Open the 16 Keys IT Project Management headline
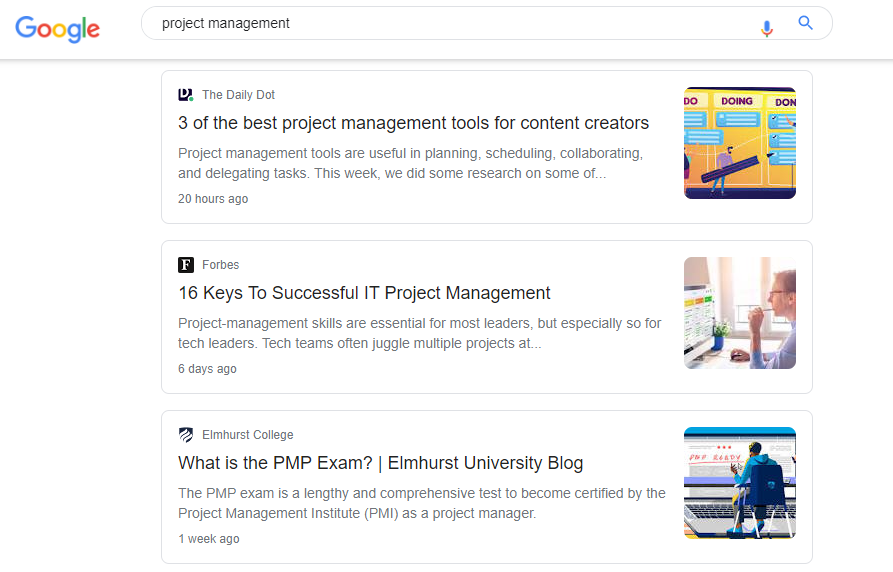This screenshot has width=893, height=572. pyautogui.click(x=364, y=293)
